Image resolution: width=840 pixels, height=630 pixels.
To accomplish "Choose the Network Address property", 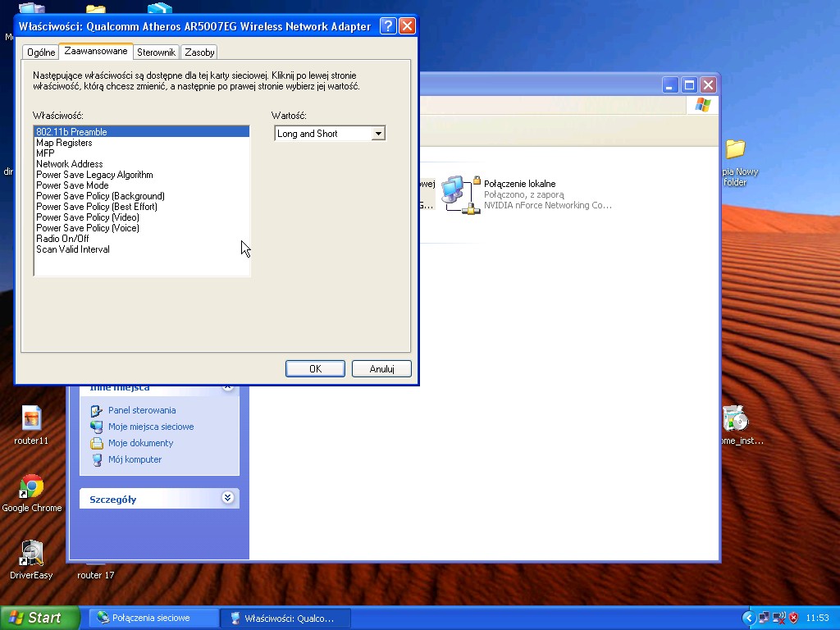I will pos(142,164).
